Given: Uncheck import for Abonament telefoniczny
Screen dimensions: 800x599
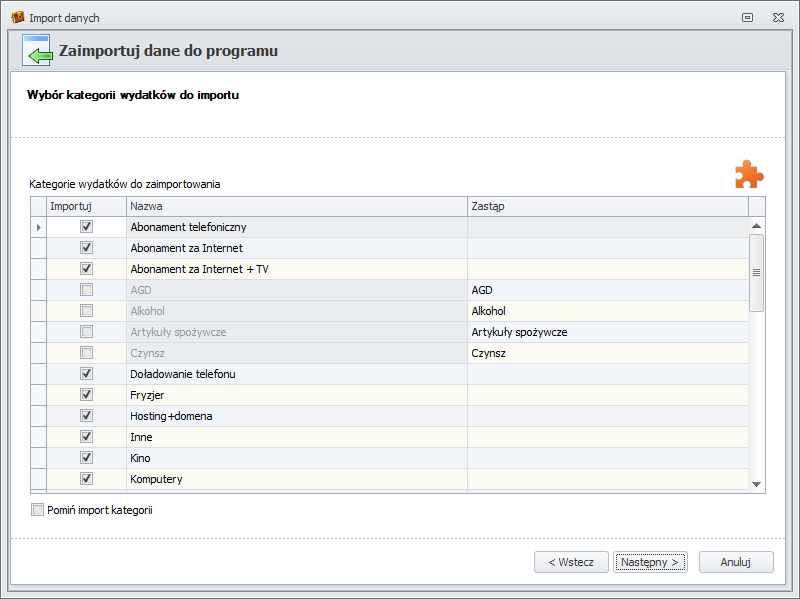Looking at the screenshot, I should point(86,227).
